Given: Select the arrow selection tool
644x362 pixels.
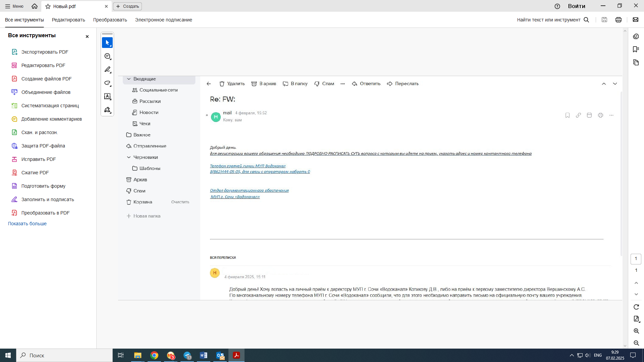Looking at the screenshot, I should click(107, 43).
